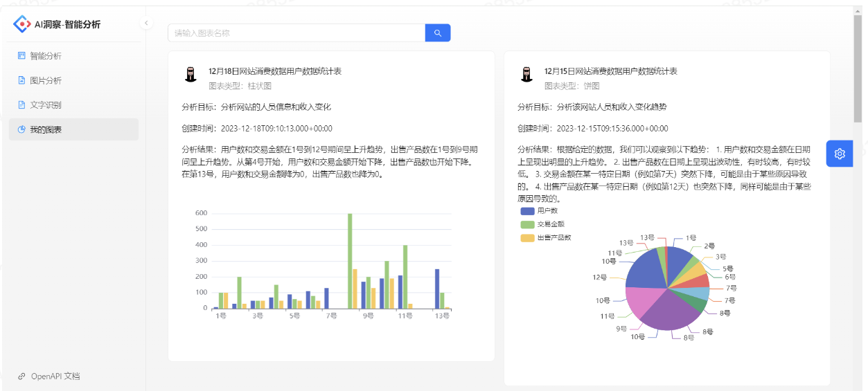Select the 我的图表 menu item
The width and height of the screenshot is (868, 391).
point(73,129)
